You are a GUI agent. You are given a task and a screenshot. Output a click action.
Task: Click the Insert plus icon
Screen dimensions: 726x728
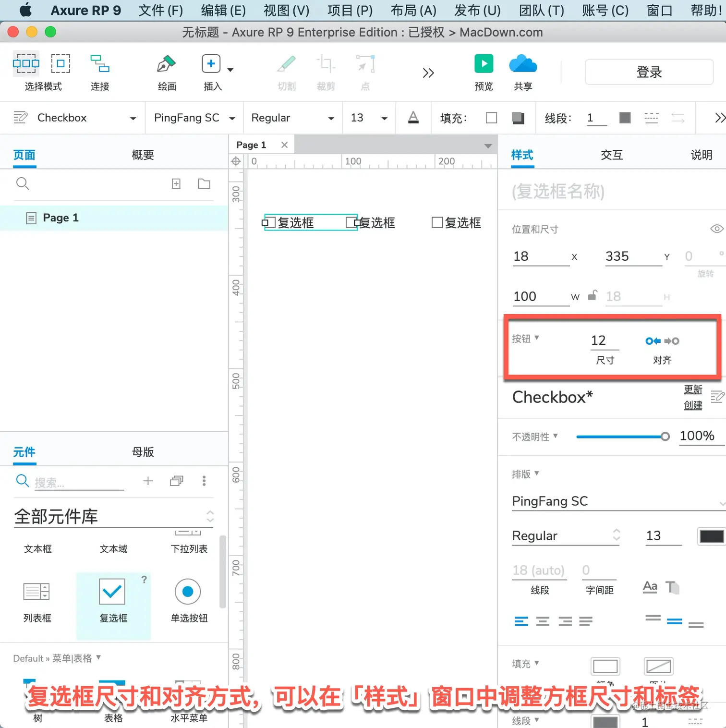click(x=211, y=63)
